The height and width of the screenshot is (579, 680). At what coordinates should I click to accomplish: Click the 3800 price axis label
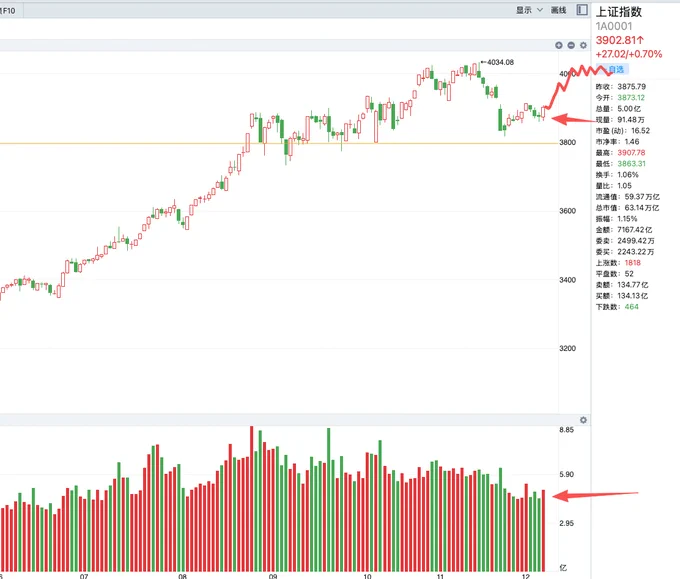[568, 142]
